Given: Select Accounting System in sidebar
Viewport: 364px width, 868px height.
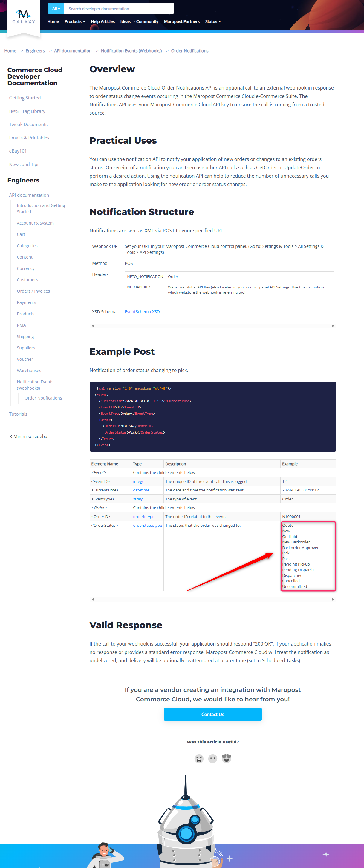Looking at the screenshot, I should pos(36,223).
